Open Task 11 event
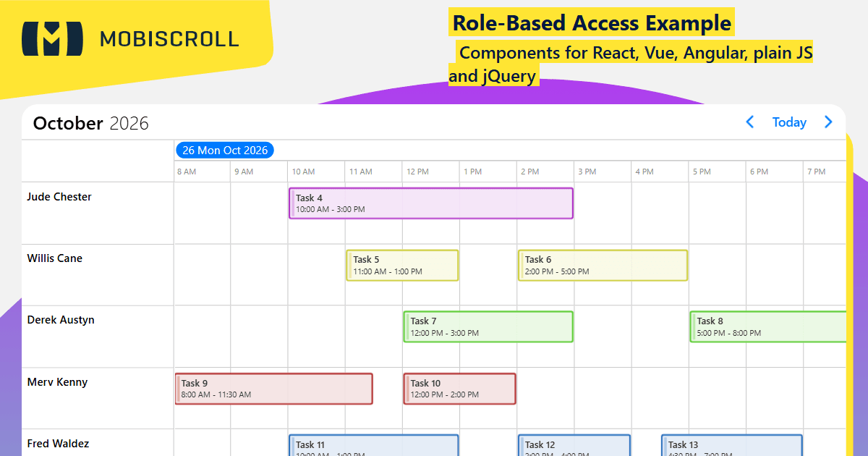This screenshot has height=456, width=868. [x=373, y=445]
